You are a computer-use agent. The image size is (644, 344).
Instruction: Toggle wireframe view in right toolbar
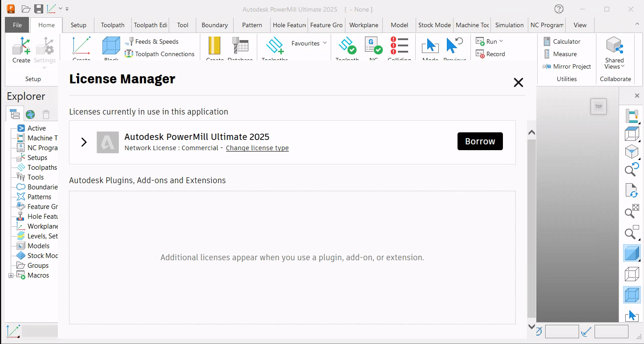pos(632,274)
